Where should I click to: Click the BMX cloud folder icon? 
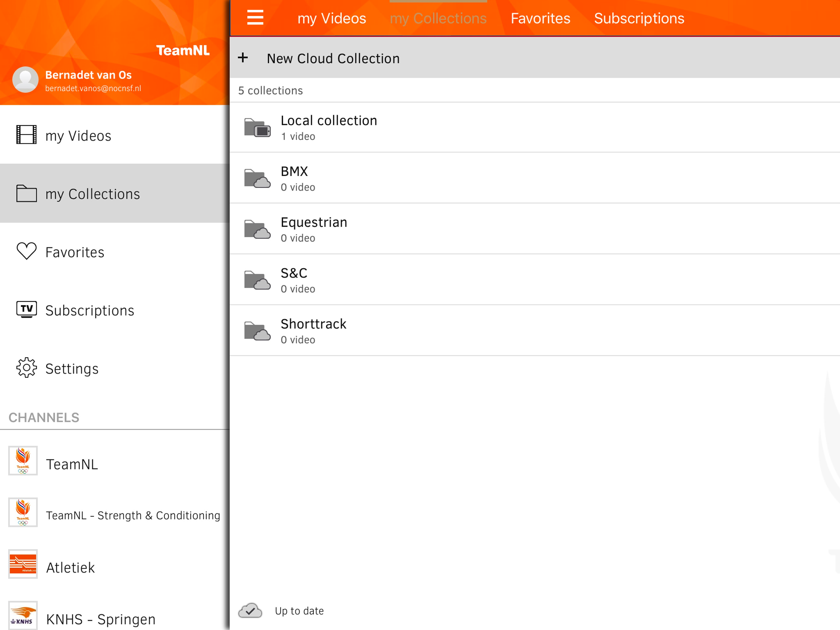[x=257, y=179]
